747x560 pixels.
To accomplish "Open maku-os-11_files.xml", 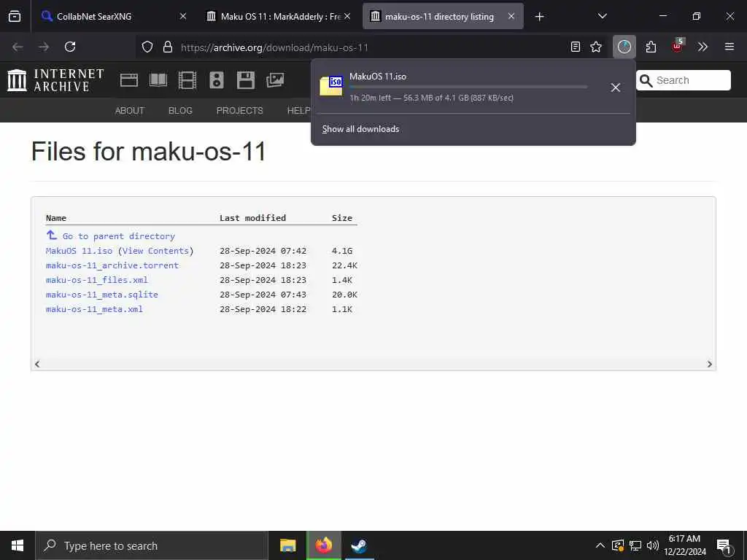I will tap(97, 280).
